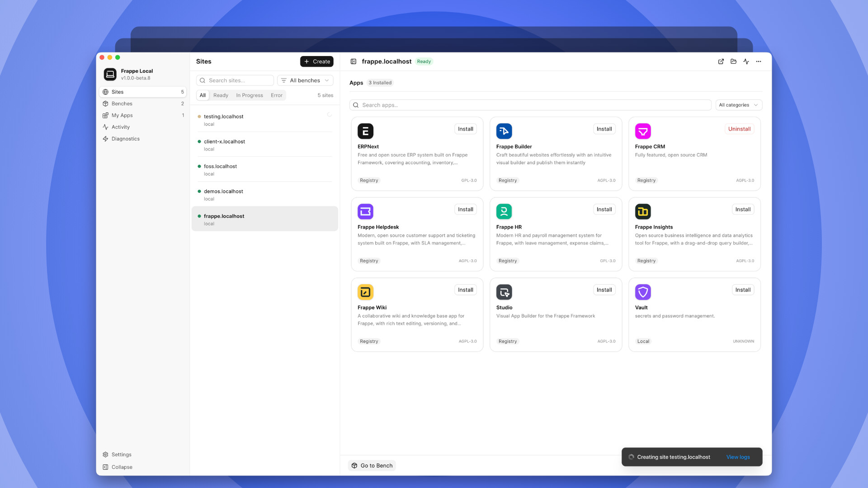The image size is (868, 488).
Task: Click the Frappe Local app logo
Action: pos(110,74)
